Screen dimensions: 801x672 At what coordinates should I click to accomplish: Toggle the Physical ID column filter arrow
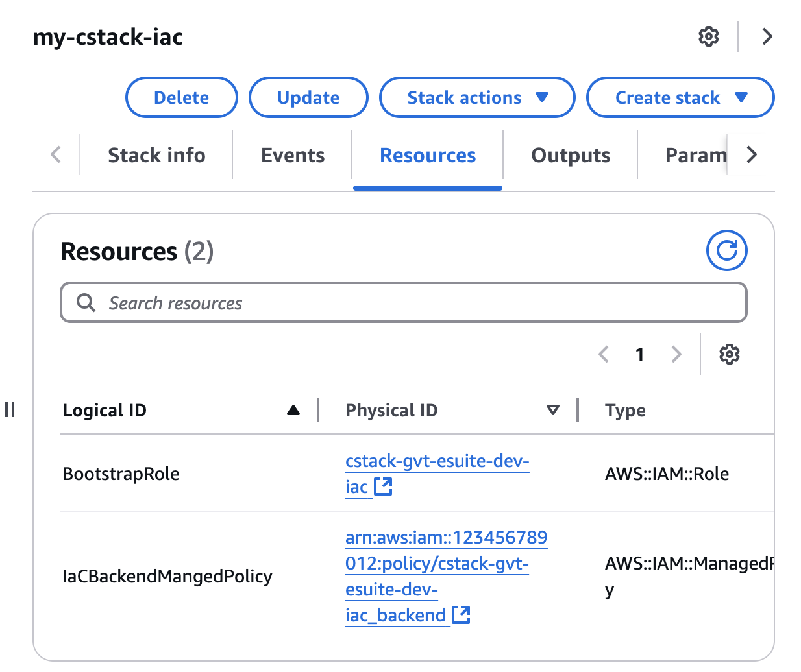pos(553,410)
